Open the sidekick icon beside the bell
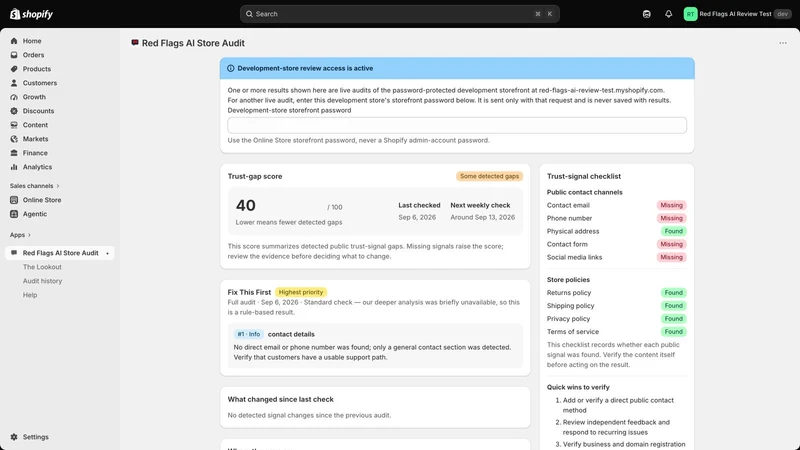The height and width of the screenshot is (450, 800). coord(646,14)
